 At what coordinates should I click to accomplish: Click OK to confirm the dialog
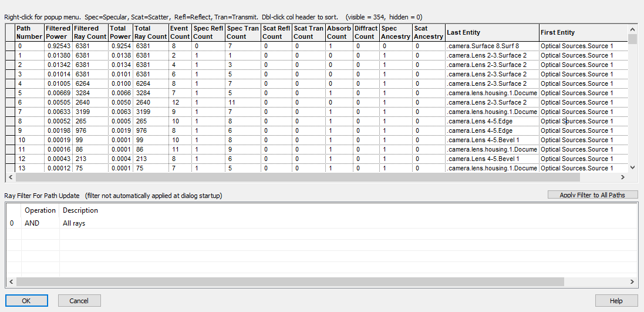click(26, 301)
